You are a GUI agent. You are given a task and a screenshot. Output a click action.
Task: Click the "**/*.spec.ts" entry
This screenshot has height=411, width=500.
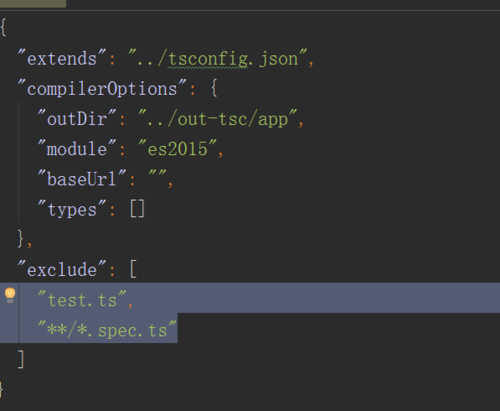[x=107, y=329]
